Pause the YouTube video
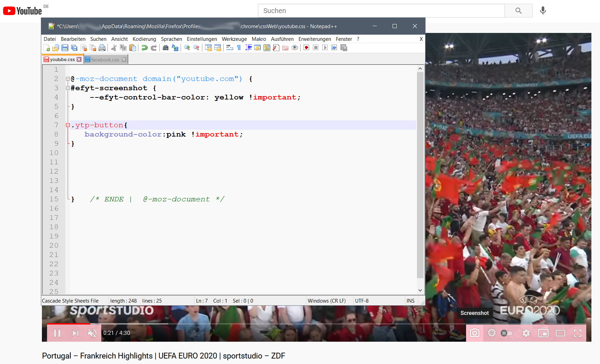 pos(57,333)
